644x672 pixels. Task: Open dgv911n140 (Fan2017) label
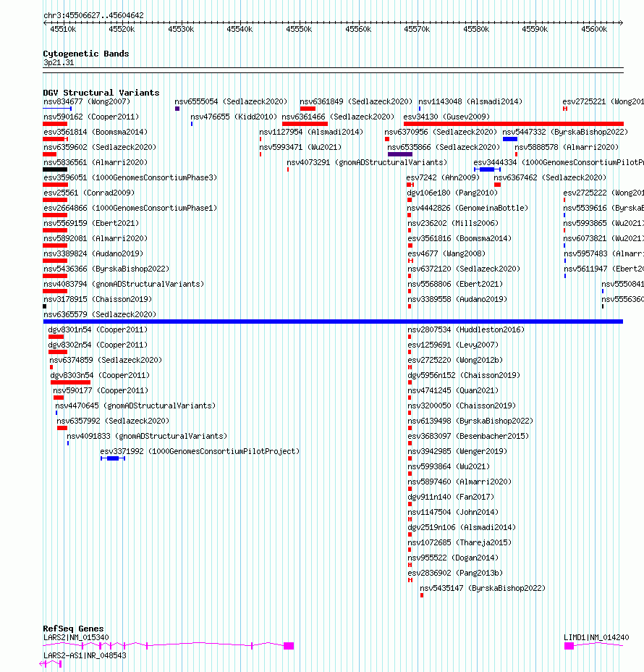[x=451, y=497]
